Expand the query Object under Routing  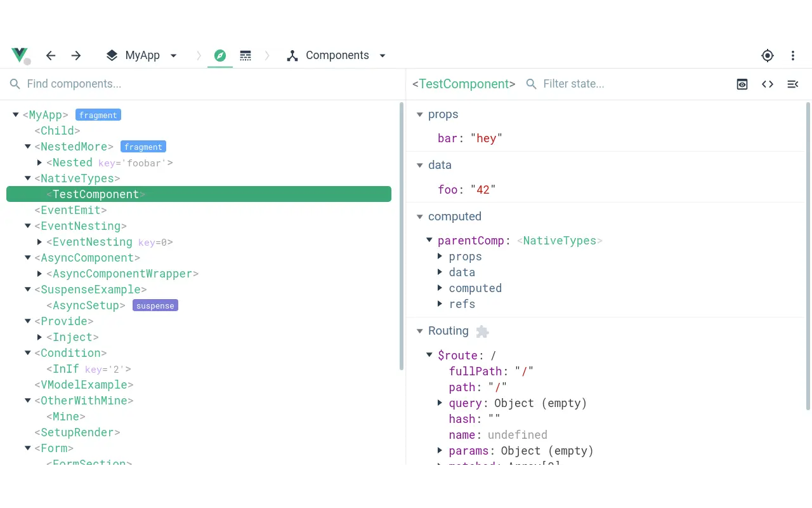[x=440, y=403]
